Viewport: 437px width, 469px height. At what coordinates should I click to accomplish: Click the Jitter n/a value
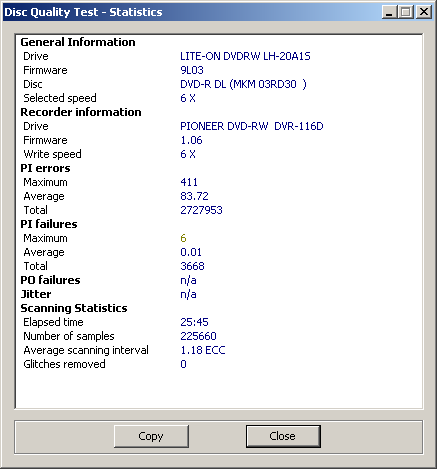pos(188,294)
